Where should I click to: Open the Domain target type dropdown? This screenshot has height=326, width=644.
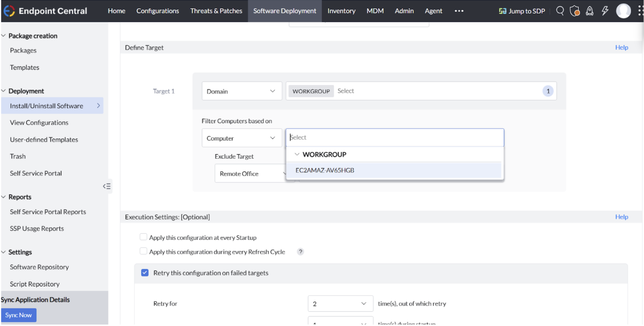pos(241,91)
